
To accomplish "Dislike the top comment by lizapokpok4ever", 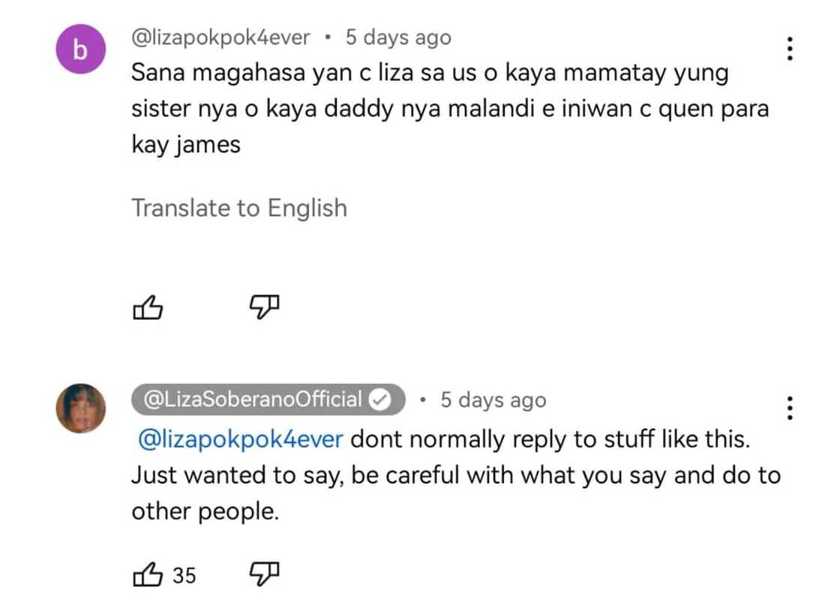I will [264, 305].
